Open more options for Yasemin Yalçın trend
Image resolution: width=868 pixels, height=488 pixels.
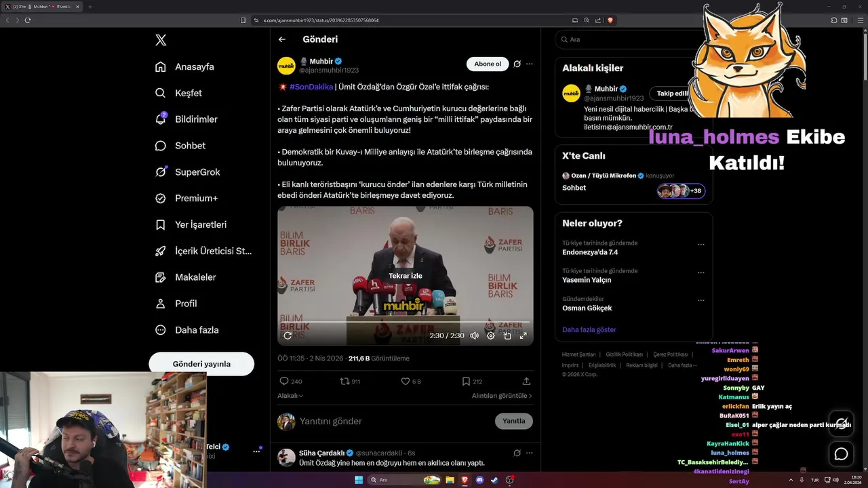pyautogui.click(x=701, y=272)
